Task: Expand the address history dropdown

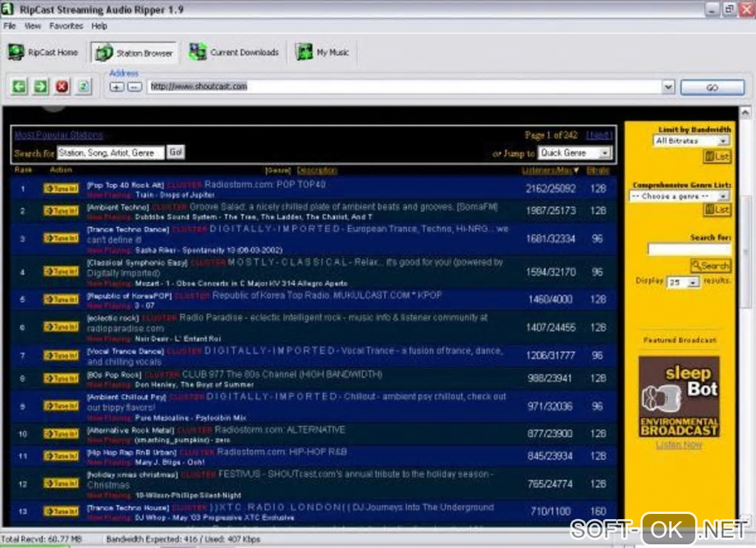Action: point(668,87)
